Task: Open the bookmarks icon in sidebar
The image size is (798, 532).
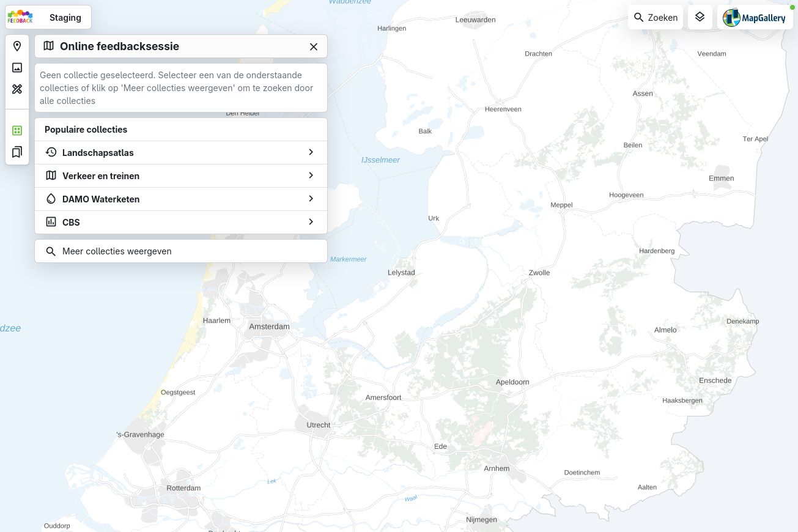Action: (x=17, y=152)
